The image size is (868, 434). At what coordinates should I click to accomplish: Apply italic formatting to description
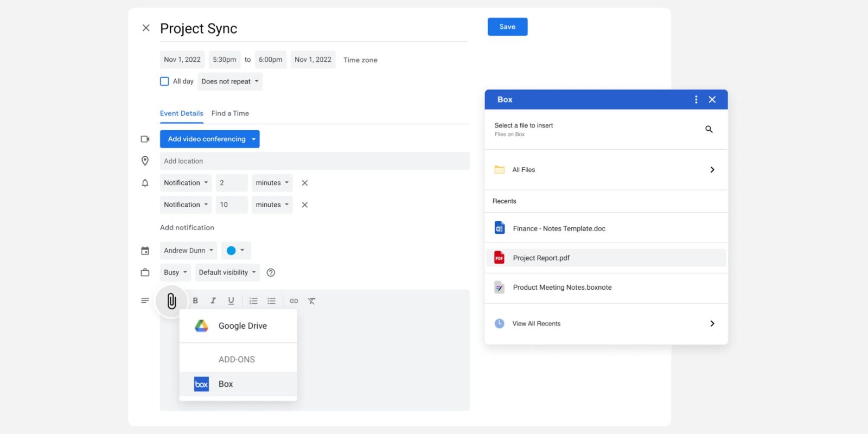pyautogui.click(x=213, y=301)
